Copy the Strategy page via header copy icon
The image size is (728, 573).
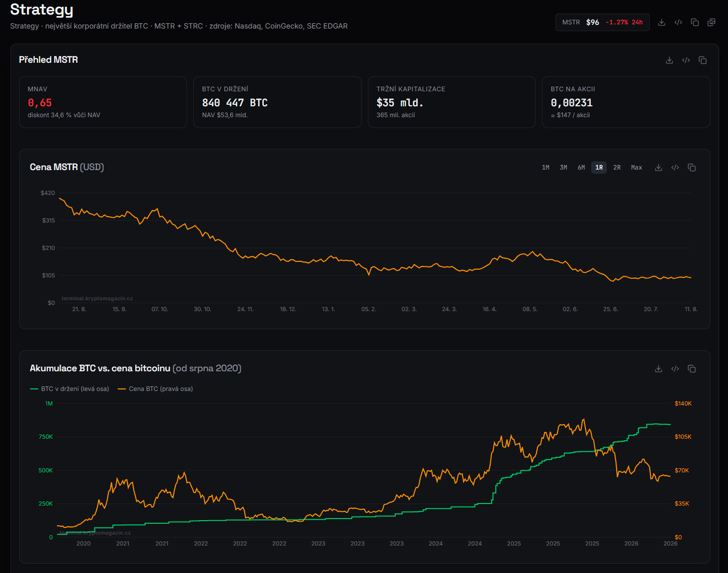coord(695,22)
